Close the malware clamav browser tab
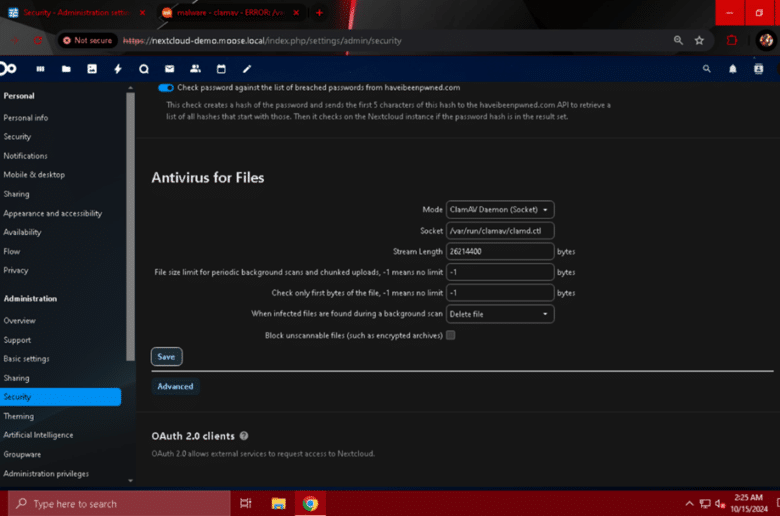 [x=296, y=12]
